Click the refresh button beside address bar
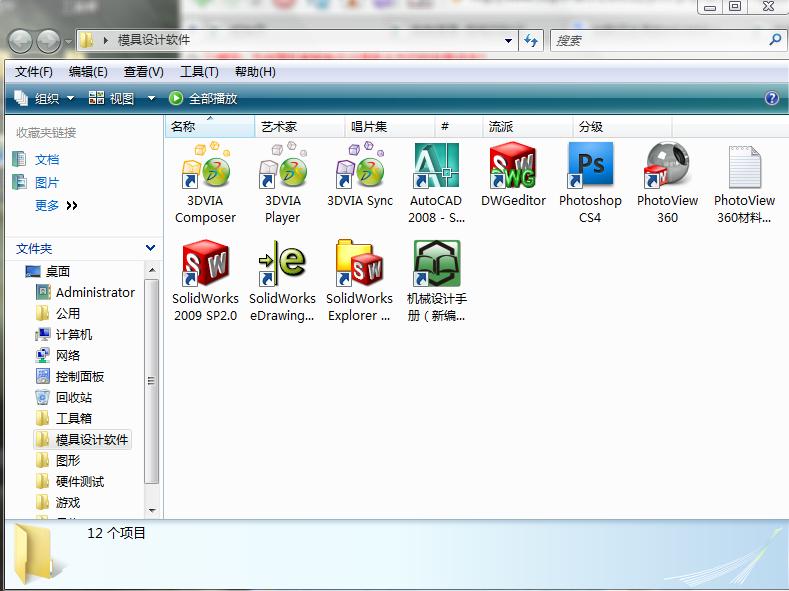The height and width of the screenshot is (591, 789). [x=531, y=40]
